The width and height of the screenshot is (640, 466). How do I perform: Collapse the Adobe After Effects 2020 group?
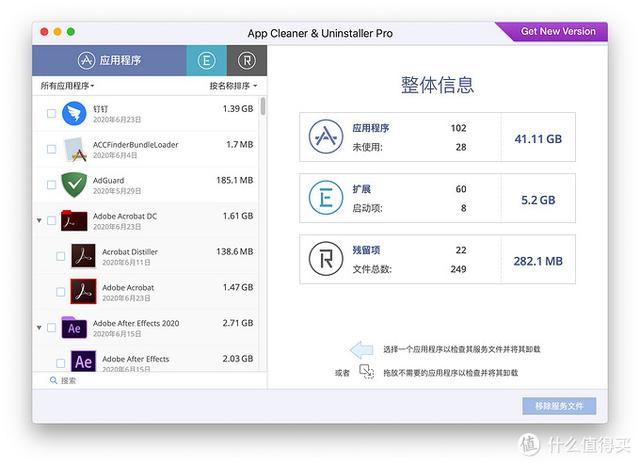[39, 327]
